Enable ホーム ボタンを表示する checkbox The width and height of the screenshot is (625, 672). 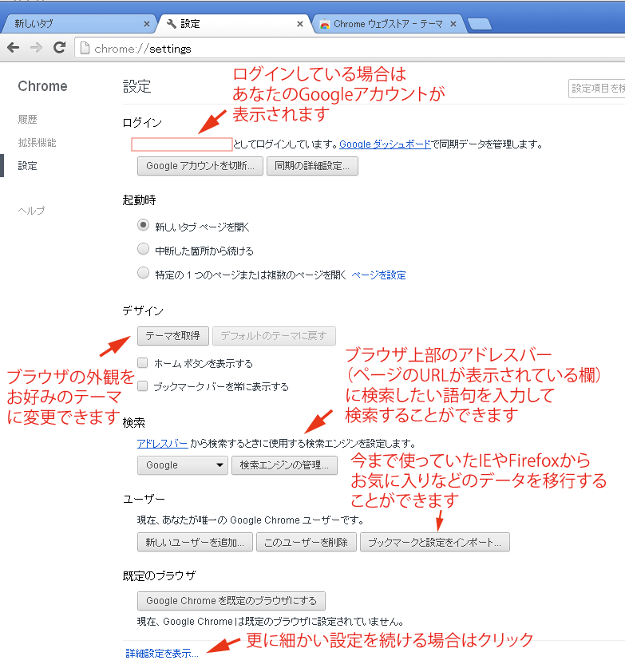pyautogui.click(x=142, y=363)
